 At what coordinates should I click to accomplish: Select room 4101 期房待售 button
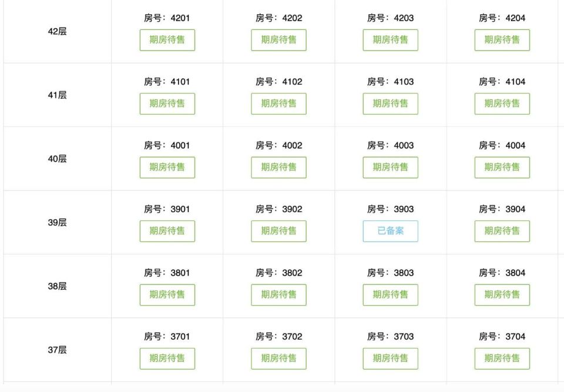pos(167,103)
